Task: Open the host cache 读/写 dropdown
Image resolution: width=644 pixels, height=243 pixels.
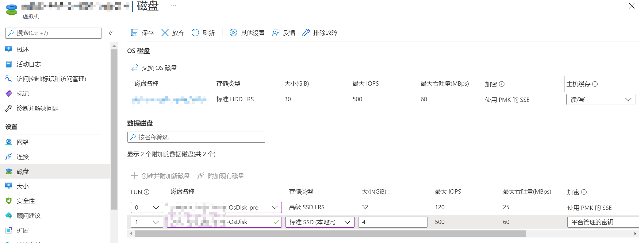Action: tap(600, 99)
